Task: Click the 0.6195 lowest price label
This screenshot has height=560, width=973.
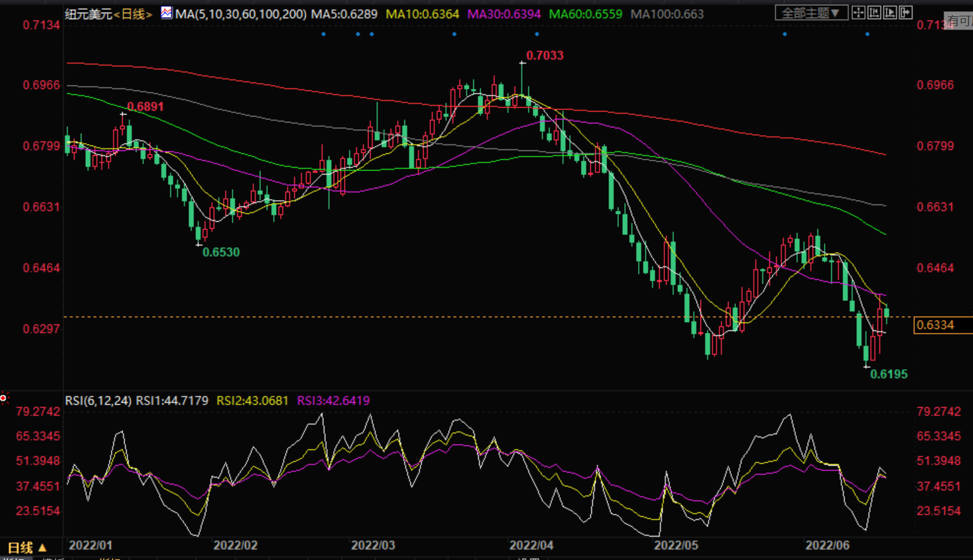Action: pyautogui.click(x=889, y=374)
